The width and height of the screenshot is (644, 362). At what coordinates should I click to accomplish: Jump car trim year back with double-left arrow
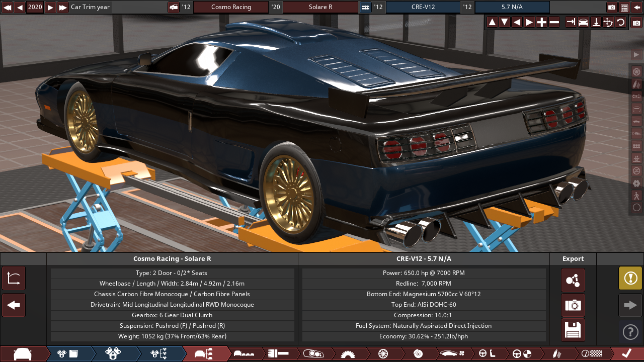7,7
